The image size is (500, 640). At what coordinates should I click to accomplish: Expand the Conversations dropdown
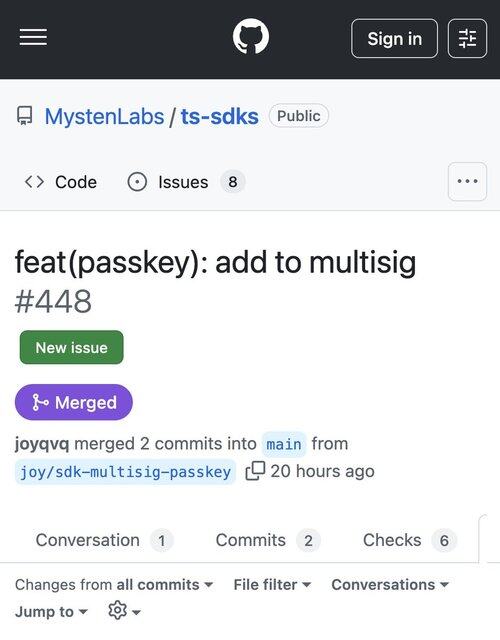pyautogui.click(x=390, y=584)
